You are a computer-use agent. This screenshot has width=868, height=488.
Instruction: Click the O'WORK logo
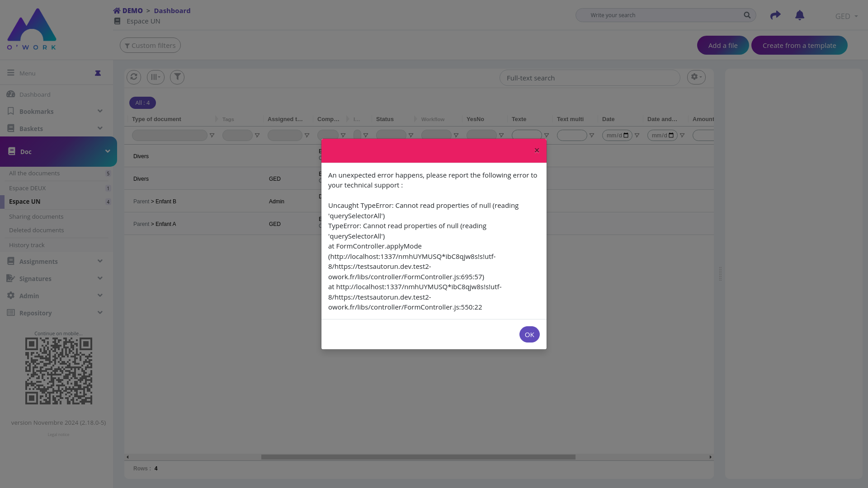[32, 29]
